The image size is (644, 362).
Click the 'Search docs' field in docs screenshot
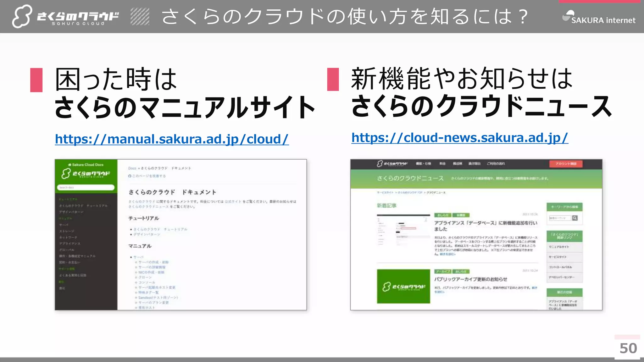click(86, 188)
